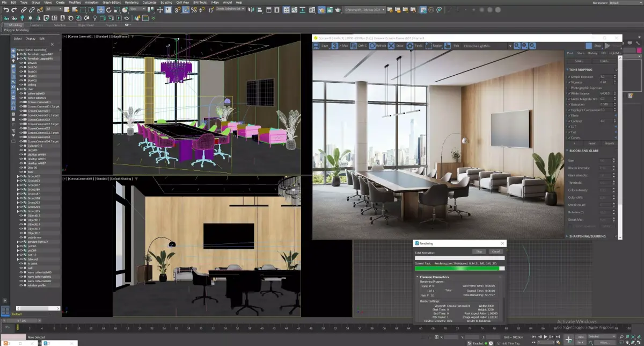Expand the chair group in scene explorer
Viewport: 644px width, 346px height.
click(x=18, y=89)
